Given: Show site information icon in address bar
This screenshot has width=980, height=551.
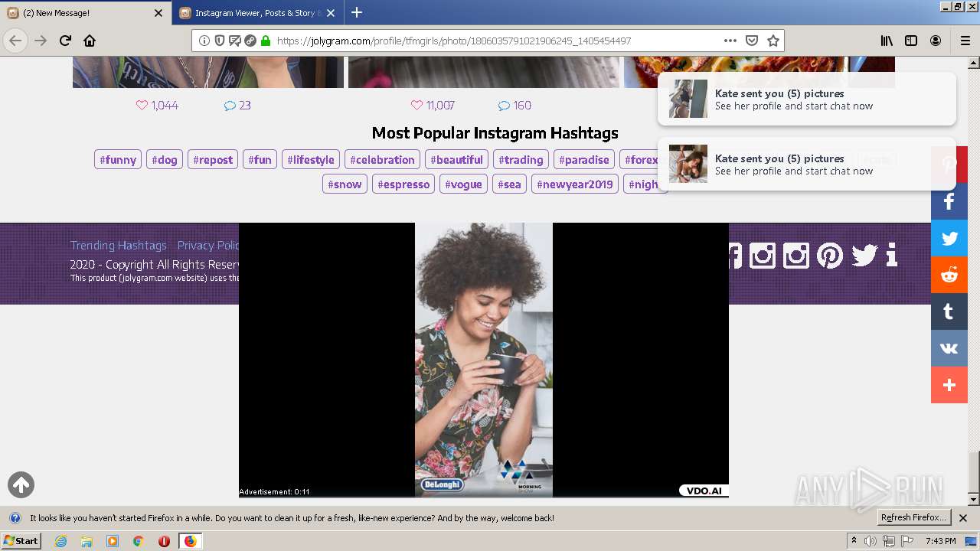Looking at the screenshot, I should coord(204,41).
